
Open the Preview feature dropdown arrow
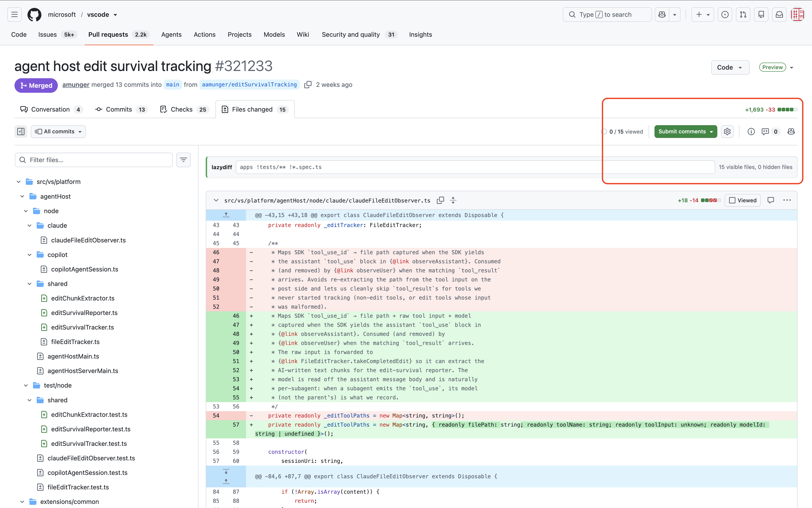click(792, 68)
